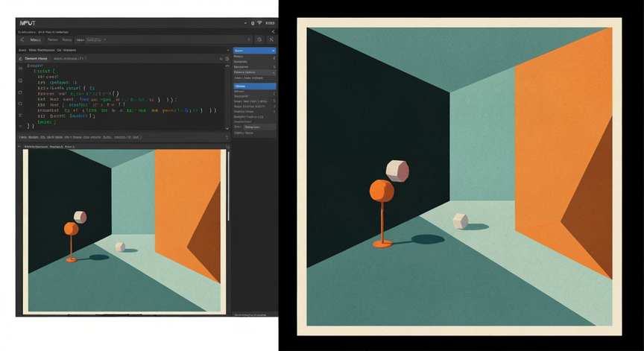The width and height of the screenshot is (644, 351).
Task: Open the blue dropdown heading the side panel
Action: pyautogui.click(x=255, y=51)
